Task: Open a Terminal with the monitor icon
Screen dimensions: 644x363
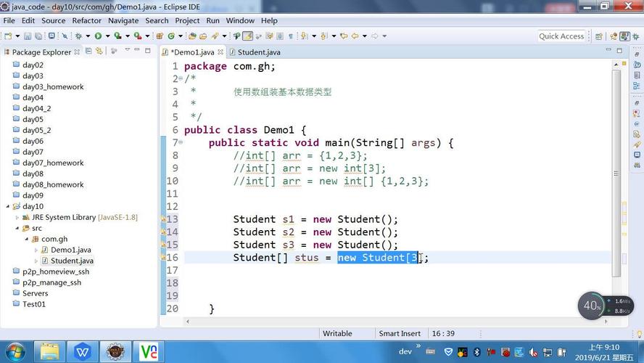Action: pos(51,36)
